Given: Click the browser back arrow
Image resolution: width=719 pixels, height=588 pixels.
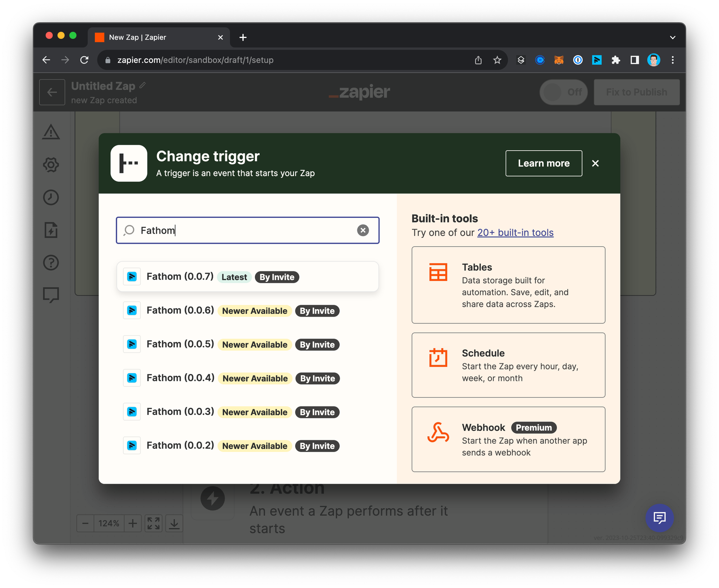Looking at the screenshot, I should [x=46, y=60].
